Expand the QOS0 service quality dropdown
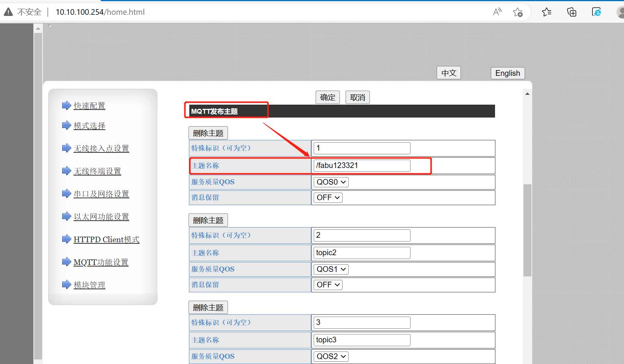Screen dimensions: 624x364 [x=331, y=182]
